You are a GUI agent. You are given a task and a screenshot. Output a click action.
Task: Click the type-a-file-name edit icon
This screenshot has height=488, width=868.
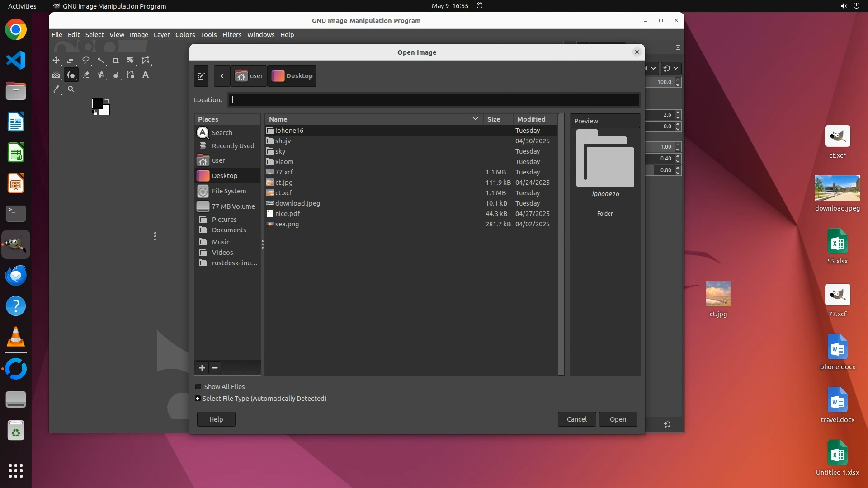tap(201, 76)
